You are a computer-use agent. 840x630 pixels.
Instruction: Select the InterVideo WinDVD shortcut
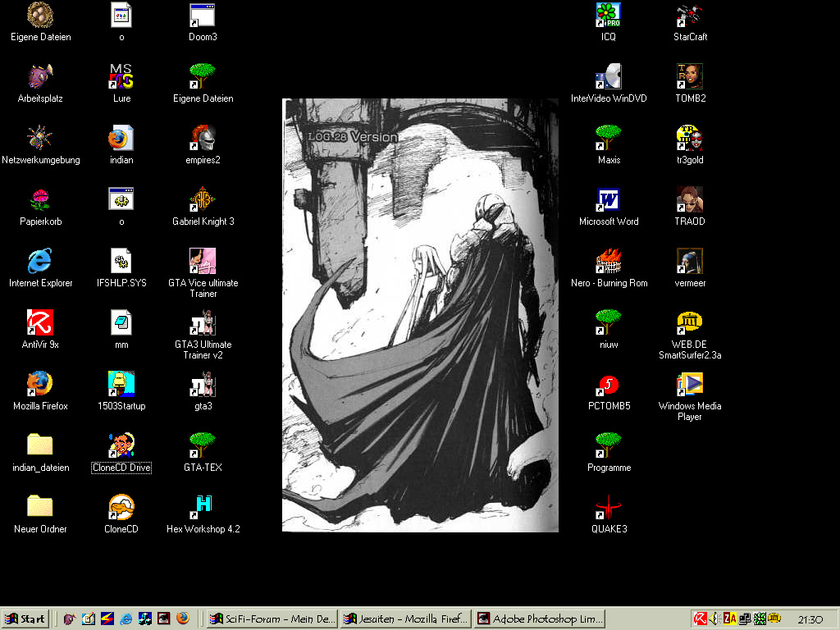pyautogui.click(x=608, y=76)
